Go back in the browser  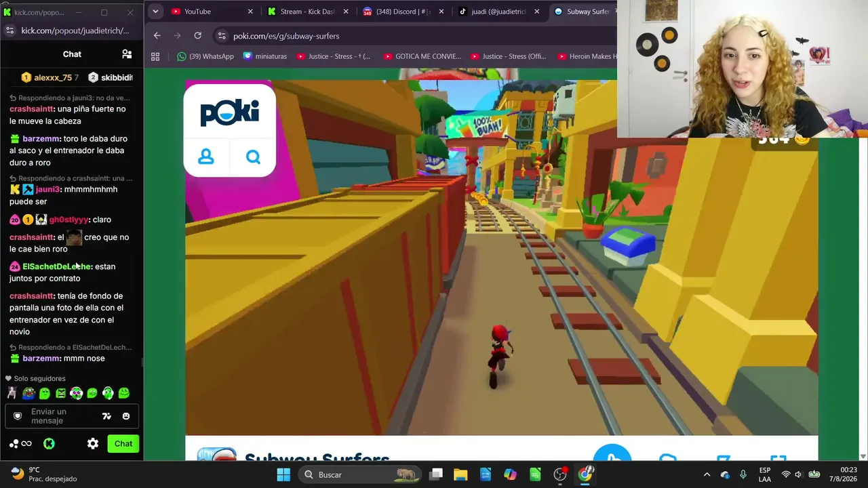157,36
